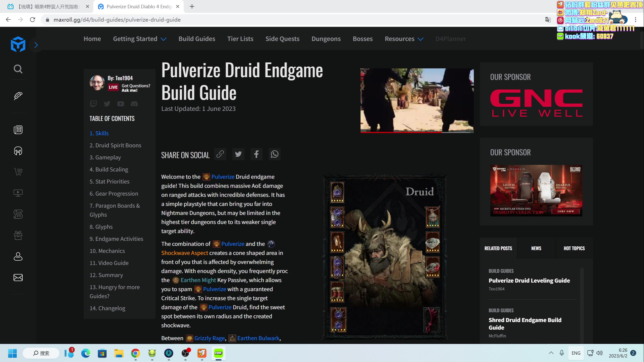Screen dimensions: 644x362
Task: Open the author's Discord icon
Action: point(134,104)
